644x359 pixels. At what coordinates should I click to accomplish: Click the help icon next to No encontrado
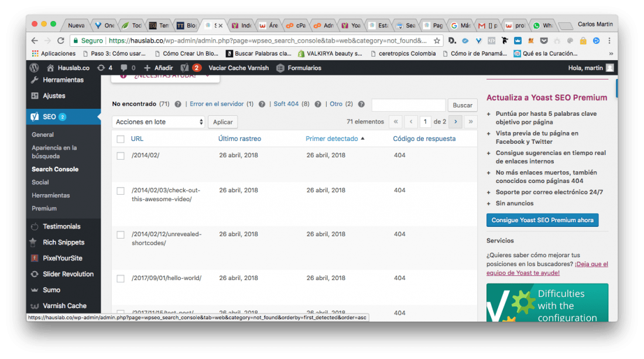[x=178, y=104]
